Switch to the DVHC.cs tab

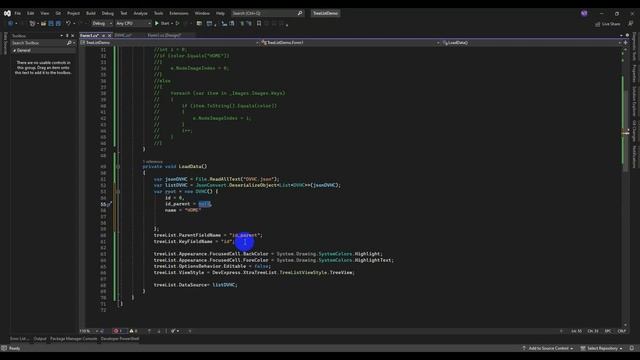123,36
